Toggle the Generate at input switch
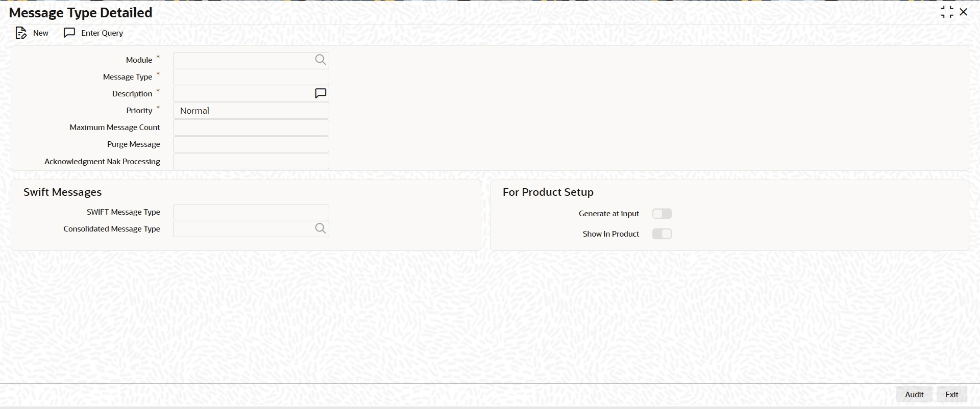 coord(662,214)
